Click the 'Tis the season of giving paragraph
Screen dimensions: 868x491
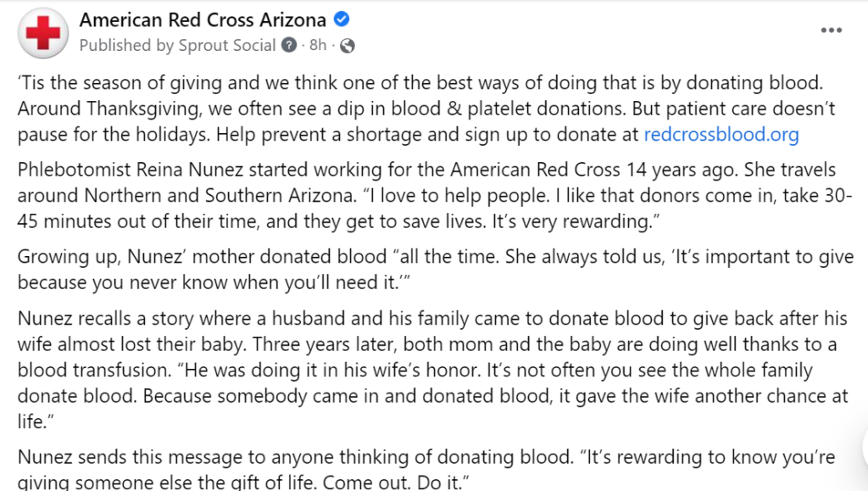[426, 109]
